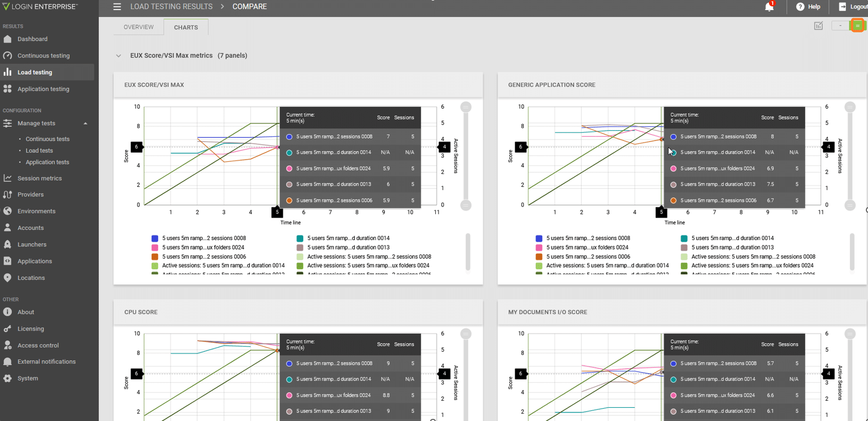The height and width of the screenshot is (421, 868).
Task: Click timeline marker 5 on Generic Application chart
Action: point(661,212)
